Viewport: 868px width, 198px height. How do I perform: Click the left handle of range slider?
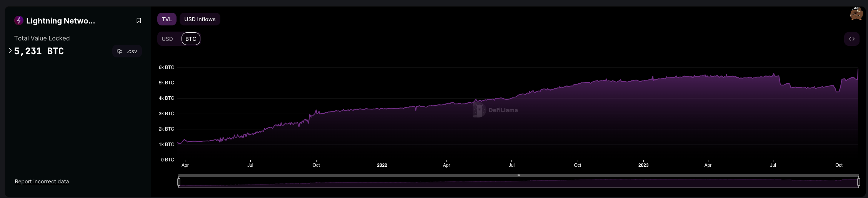coord(179,182)
